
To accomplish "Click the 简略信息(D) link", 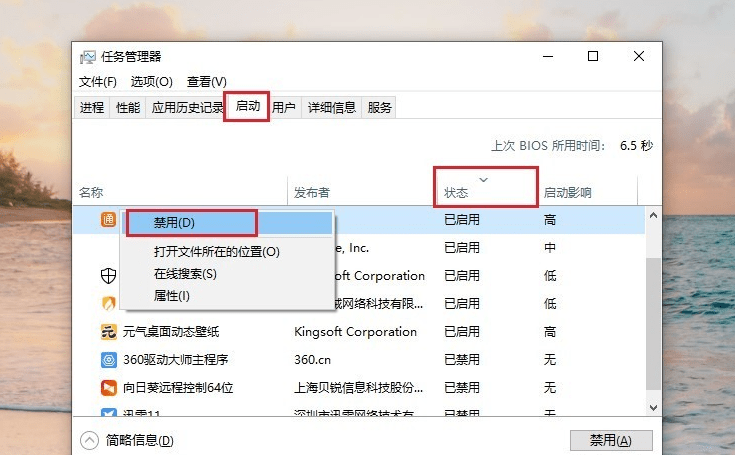I will coord(140,440).
